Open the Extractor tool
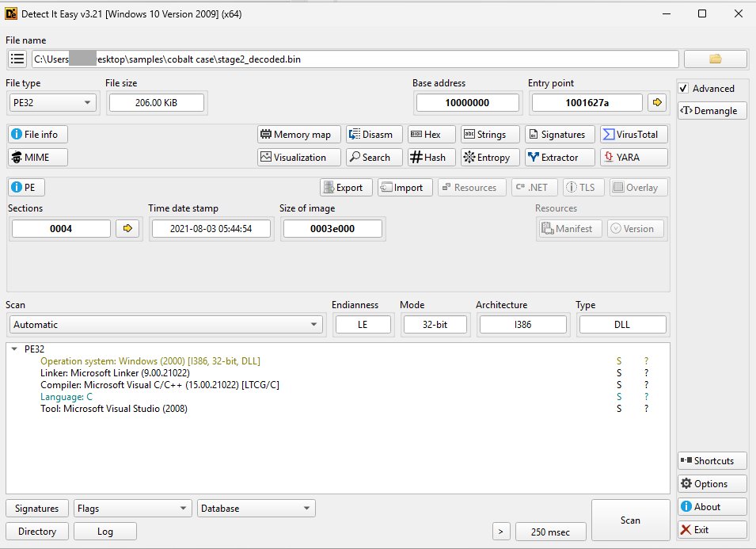 pos(560,158)
